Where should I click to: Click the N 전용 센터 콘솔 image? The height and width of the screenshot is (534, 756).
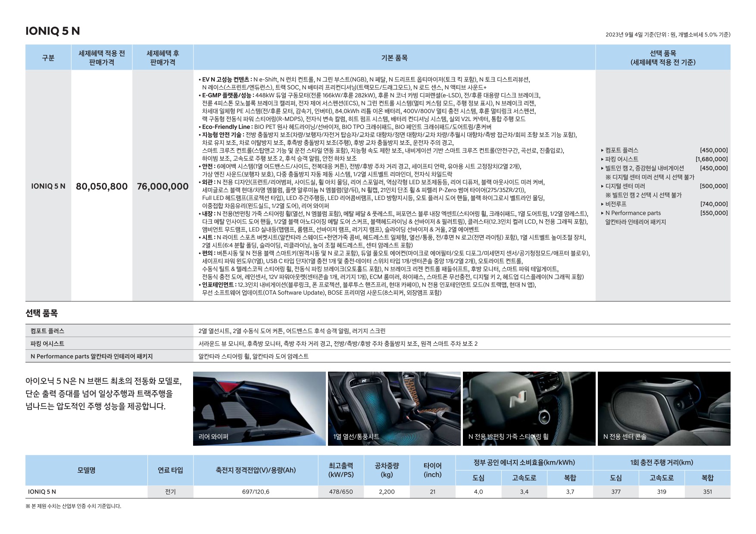(664, 408)
